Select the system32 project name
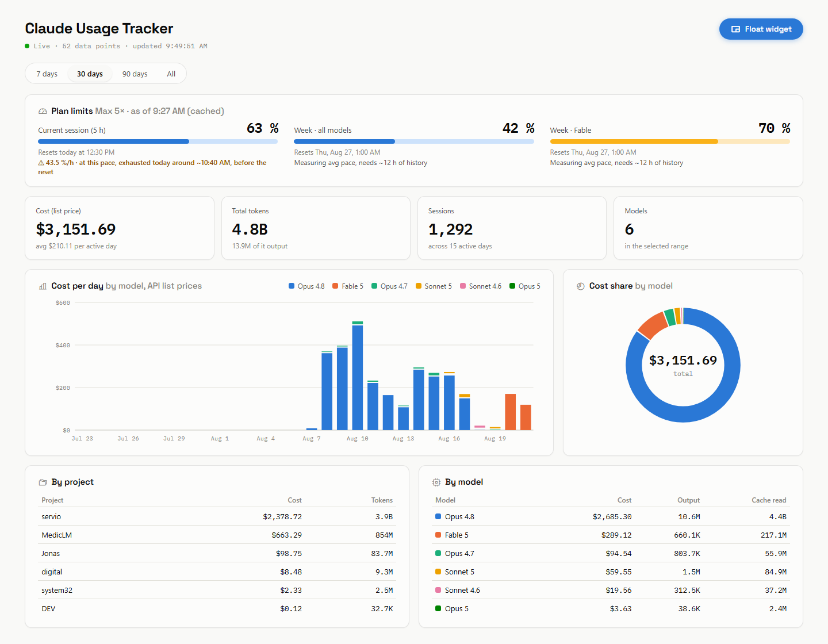 click(57, 591)
